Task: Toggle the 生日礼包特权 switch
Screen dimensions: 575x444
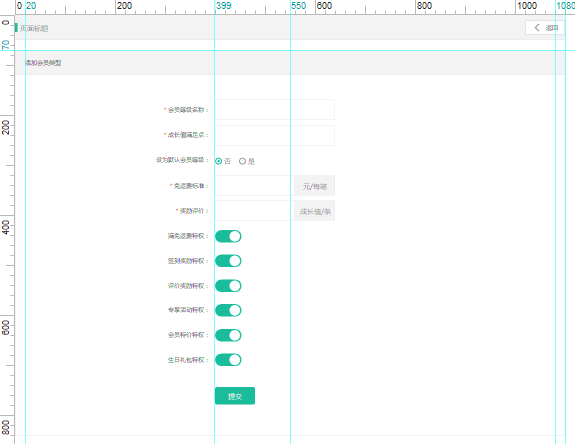Action: coord(228,360)
